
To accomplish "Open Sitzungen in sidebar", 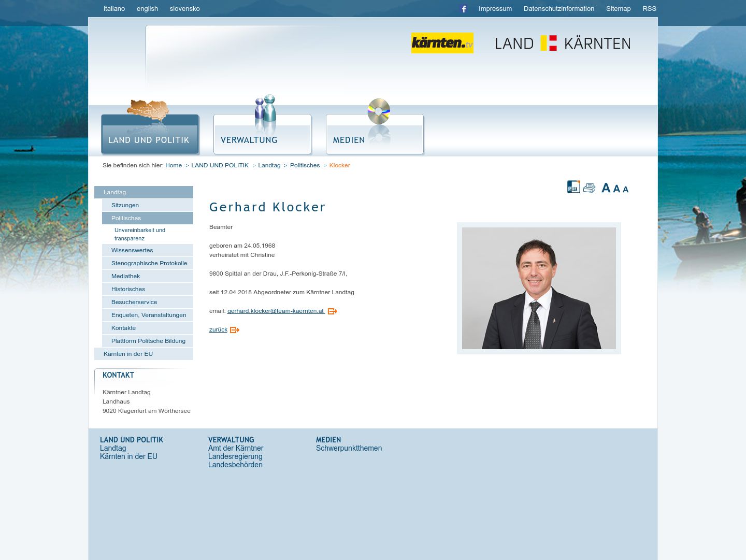I will coord(148,205).
